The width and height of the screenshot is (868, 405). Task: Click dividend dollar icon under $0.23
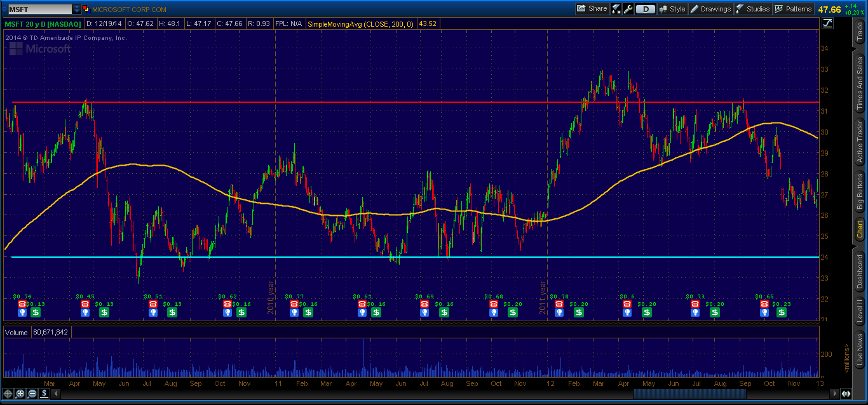[782, 312]
